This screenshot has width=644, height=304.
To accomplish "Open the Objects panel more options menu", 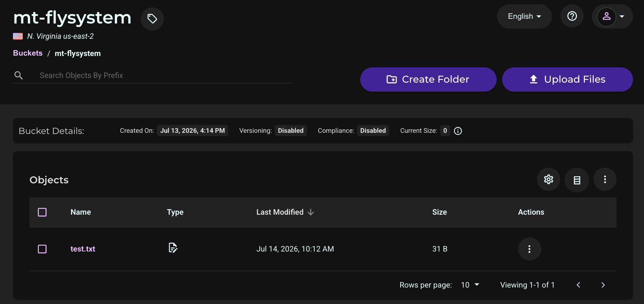I will click(605, 179).
